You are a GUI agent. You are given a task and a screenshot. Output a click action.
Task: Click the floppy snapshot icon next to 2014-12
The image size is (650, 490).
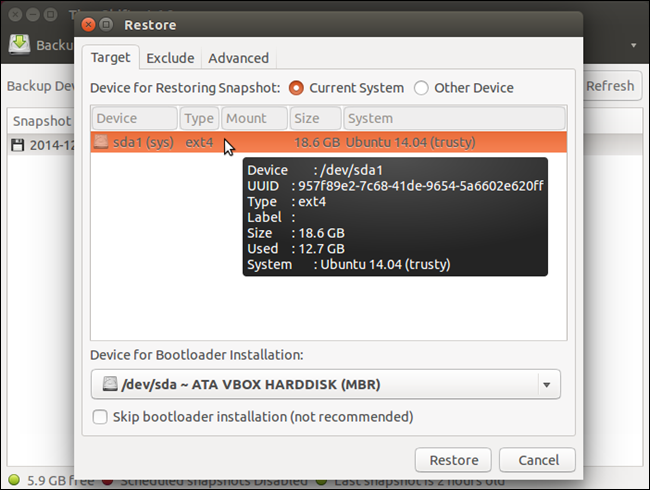point(17,145)
